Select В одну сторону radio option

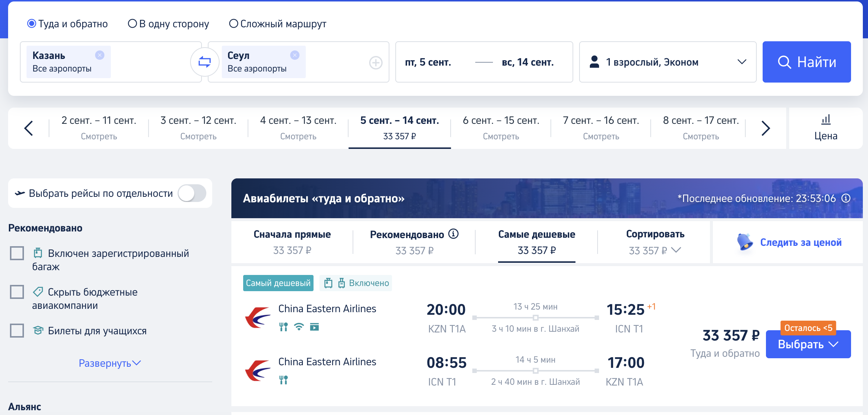click(132, 24)
